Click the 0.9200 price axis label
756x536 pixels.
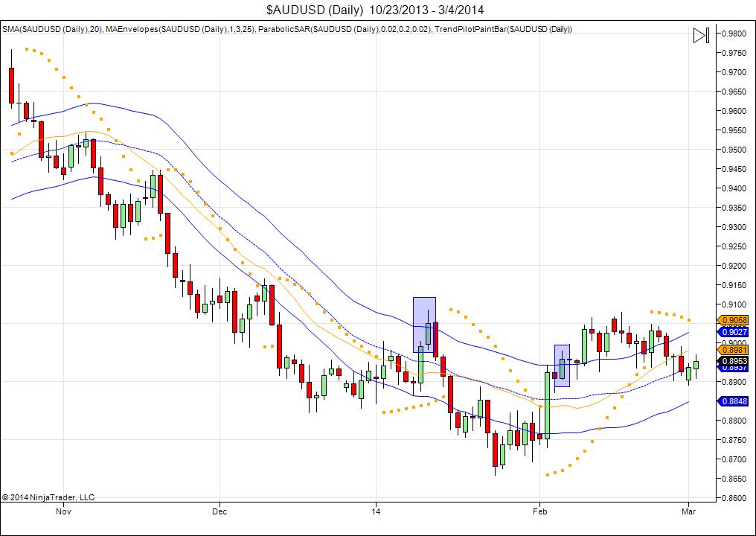pyautogui.click(x=734, y=265)
